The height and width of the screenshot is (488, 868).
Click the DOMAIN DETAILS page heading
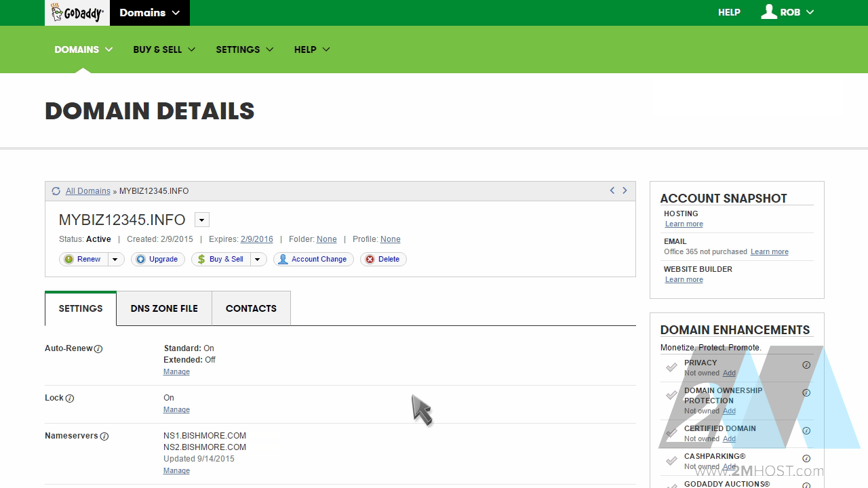150,111
